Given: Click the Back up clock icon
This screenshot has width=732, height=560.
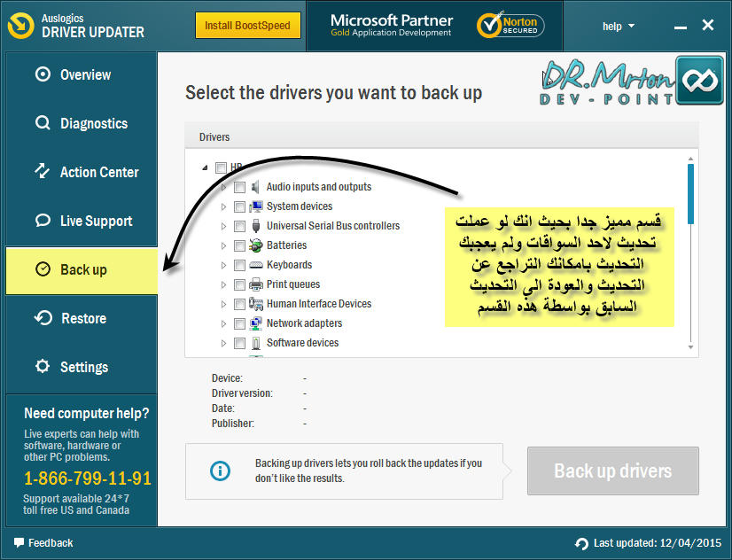Looking at the screenshot, I should point(43,269).
